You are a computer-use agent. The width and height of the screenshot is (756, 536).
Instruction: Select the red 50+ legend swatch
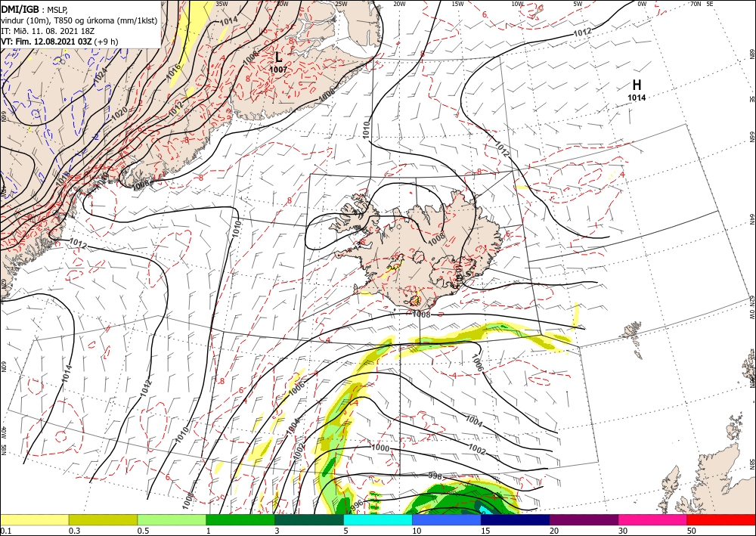coord(721,519)
